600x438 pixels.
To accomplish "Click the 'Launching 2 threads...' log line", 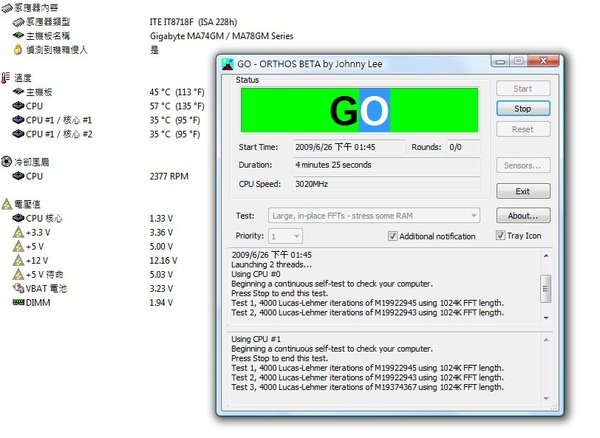I will tap(272, 265).
